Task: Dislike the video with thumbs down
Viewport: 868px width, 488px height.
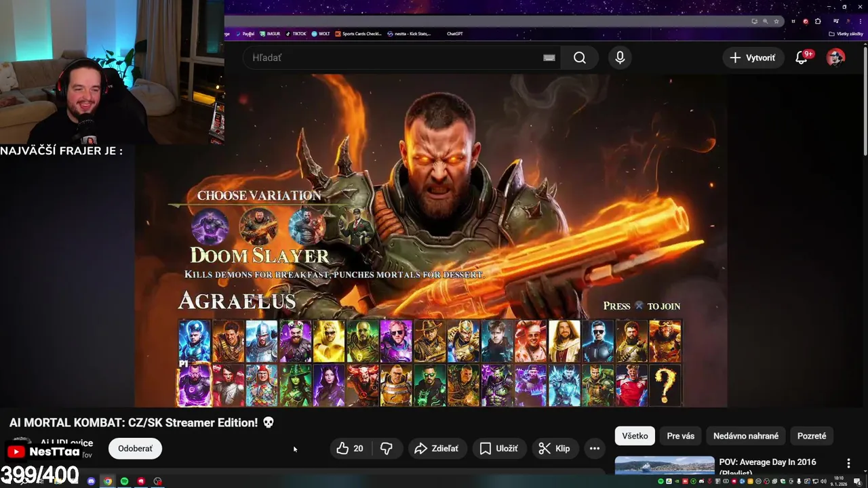Action: [x=387, y=448]
